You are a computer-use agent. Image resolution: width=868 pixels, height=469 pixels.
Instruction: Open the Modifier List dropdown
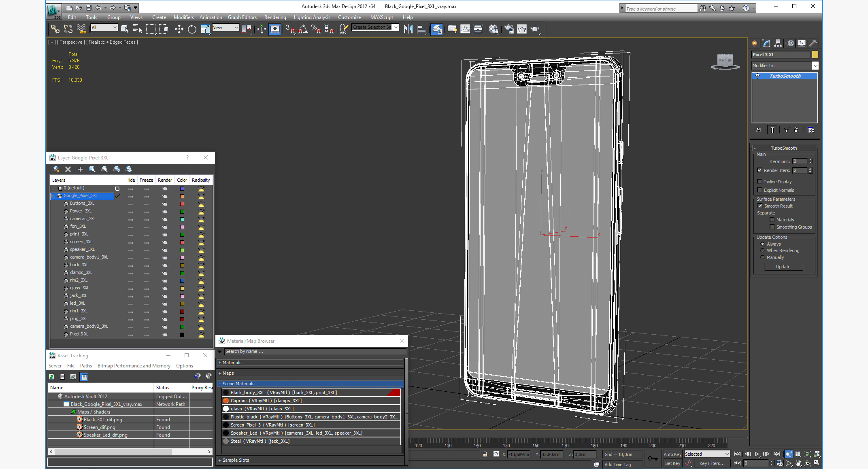click(785, 66)
